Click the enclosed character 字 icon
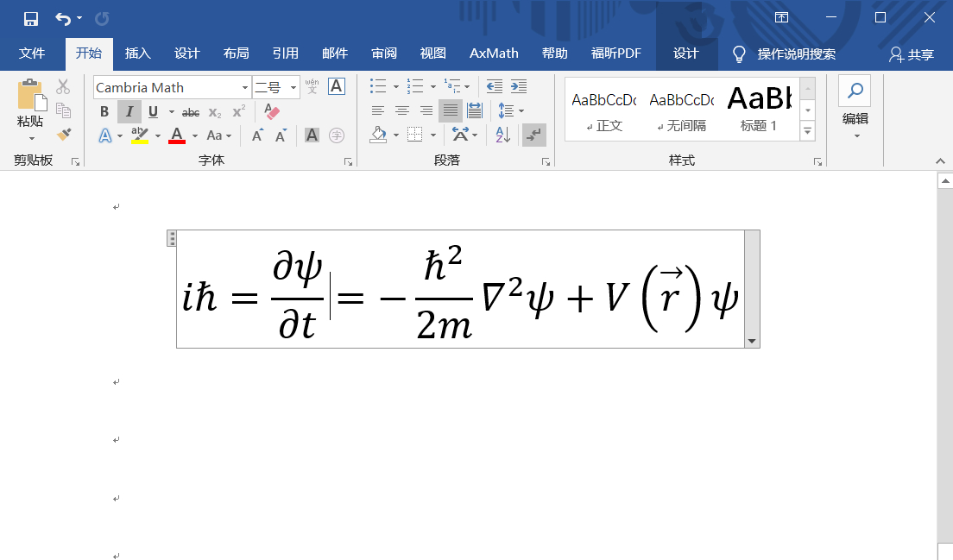 click(x=336, y=135)
